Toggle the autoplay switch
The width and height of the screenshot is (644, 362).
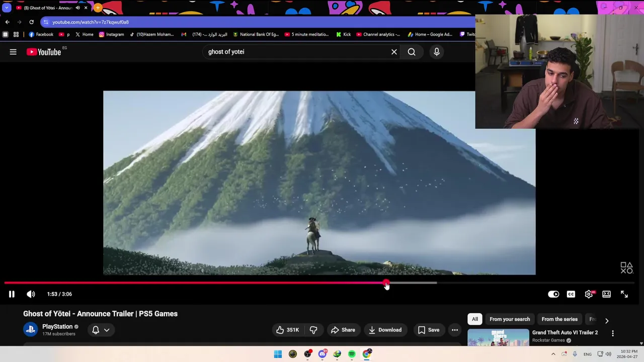[x=553, y=294]
